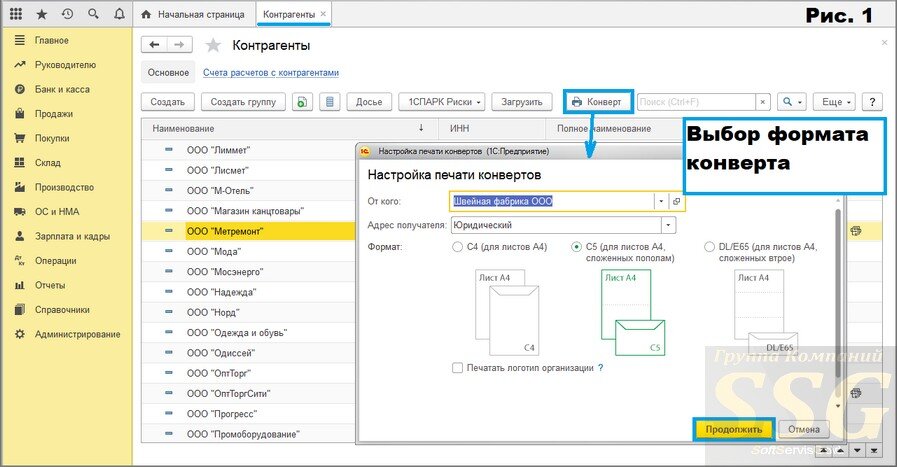Open Покупки section in sidebar
This screenshot has width=897, height=467.
(52, 138)
